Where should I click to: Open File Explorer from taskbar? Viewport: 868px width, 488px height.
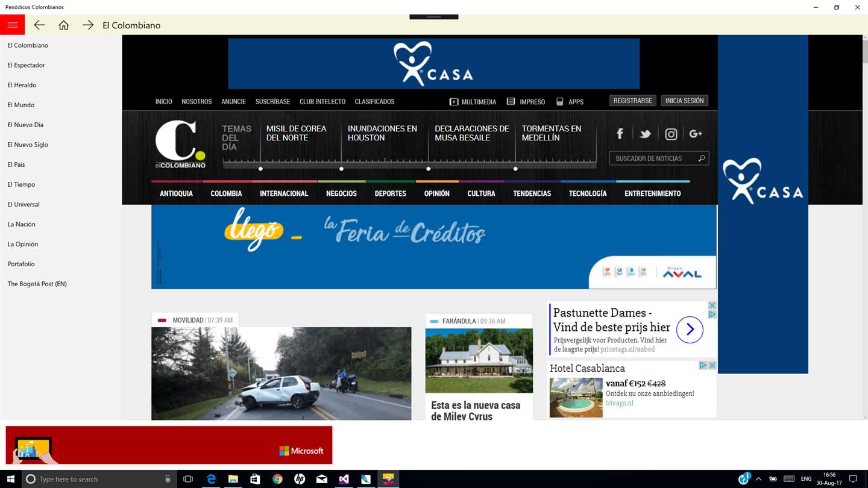pyautogui.click(x=233, y=479)
